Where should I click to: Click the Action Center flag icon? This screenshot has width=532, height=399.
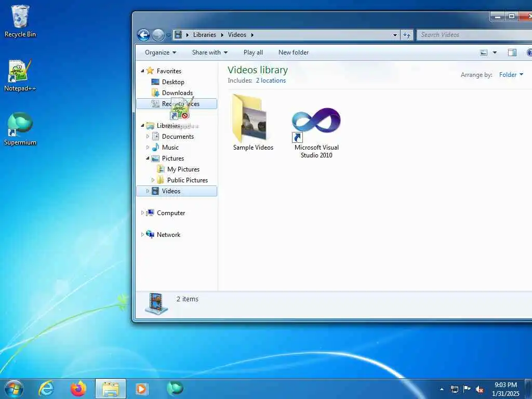(467, 389)
